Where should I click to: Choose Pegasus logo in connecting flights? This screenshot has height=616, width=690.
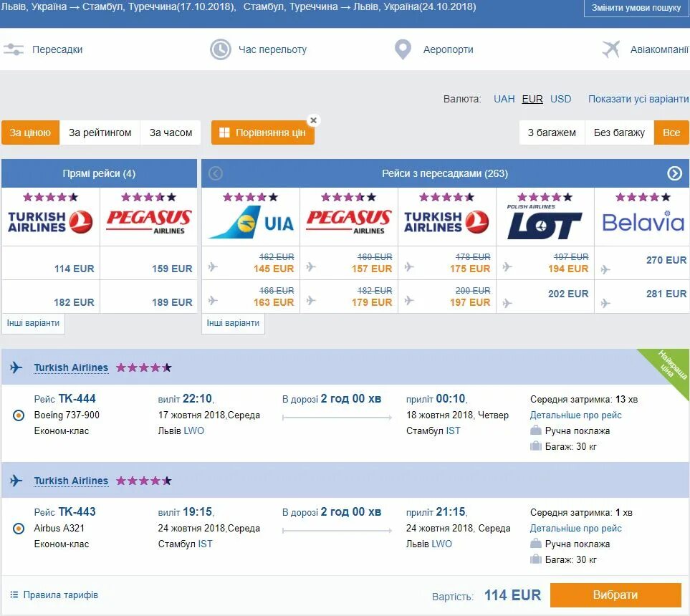[x=349, y=222]
